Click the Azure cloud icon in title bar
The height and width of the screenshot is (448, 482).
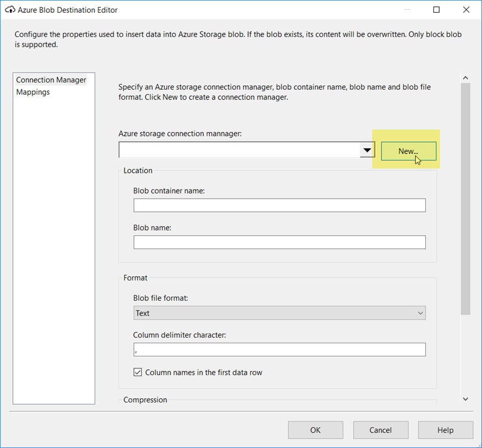click(x=10, y=10)
